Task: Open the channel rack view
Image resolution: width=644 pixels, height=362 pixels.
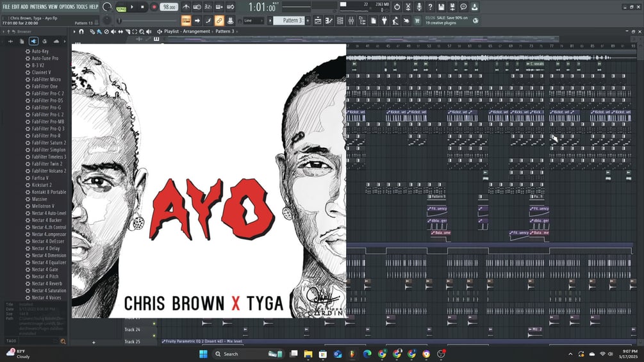Action: (x=340, y=21)
